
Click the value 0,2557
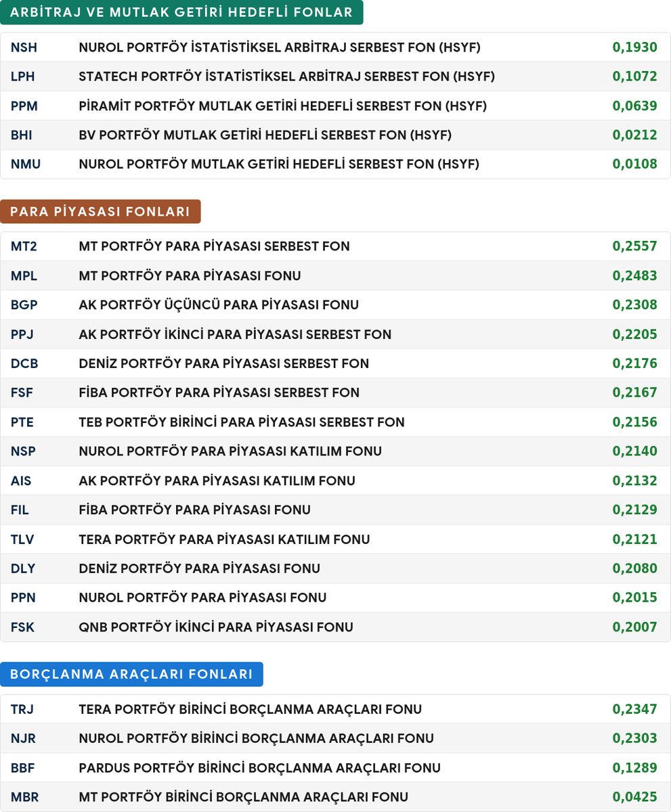point(635,246)
